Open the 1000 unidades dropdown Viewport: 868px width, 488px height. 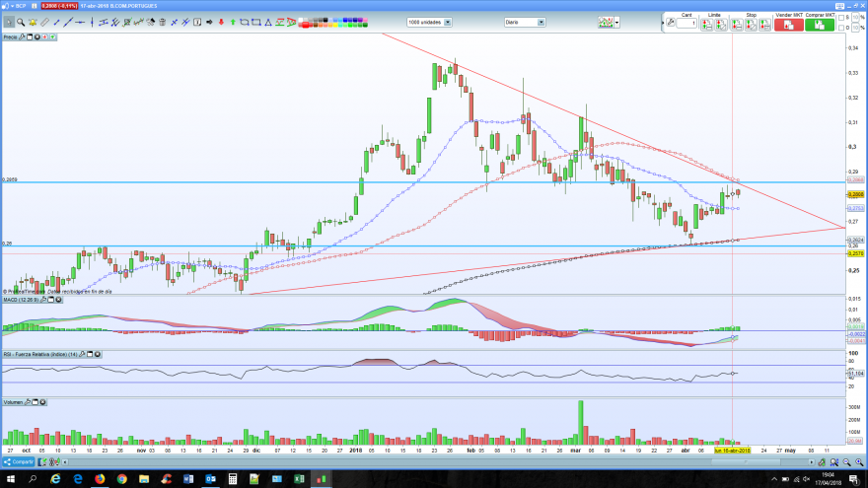[x=430, y=22]
